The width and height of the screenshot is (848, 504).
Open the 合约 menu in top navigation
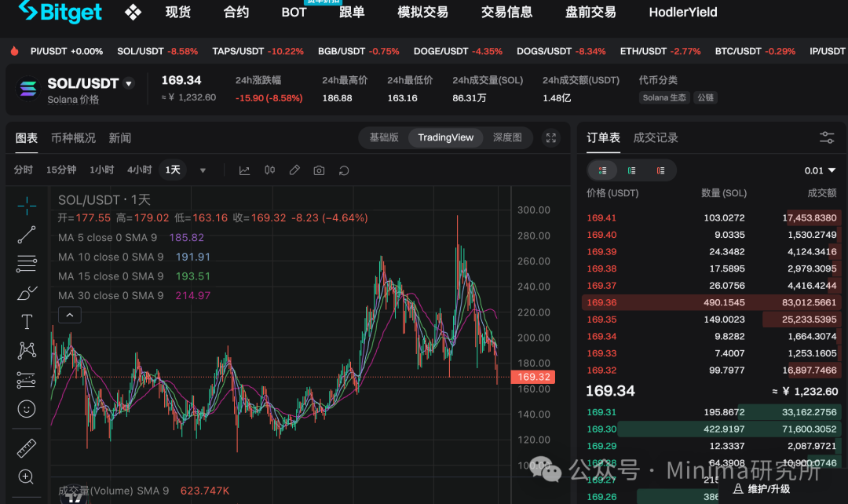[236, 13]
